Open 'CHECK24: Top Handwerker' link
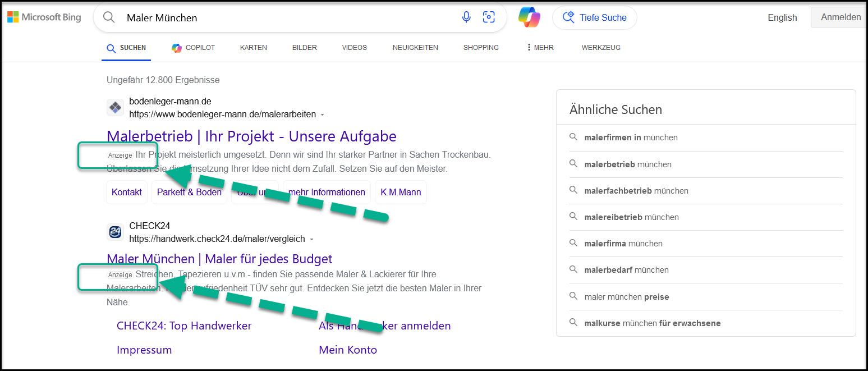The image size is (868, 371). [184, 326]
